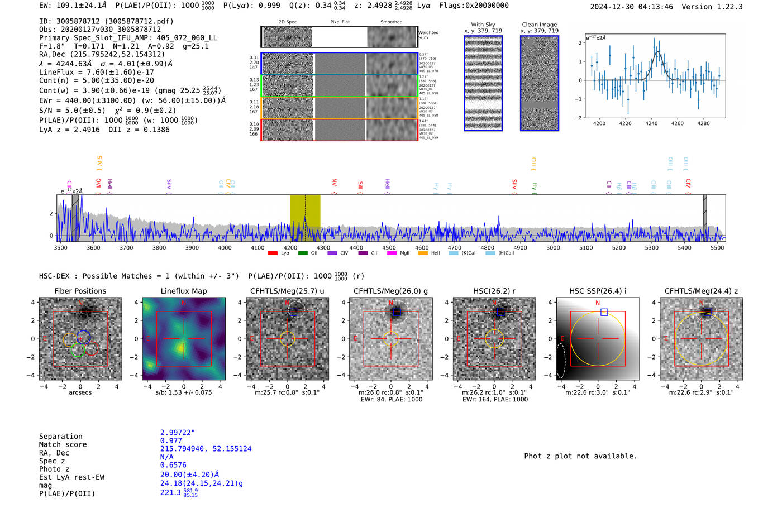
Task: Click the purple CIV legend swatch
Action: 332,253
